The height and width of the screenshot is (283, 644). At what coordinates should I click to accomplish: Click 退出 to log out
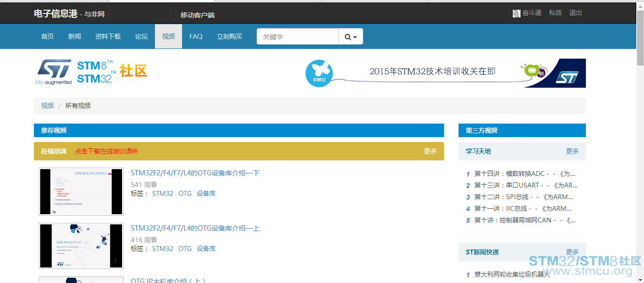tap(576, 13)
